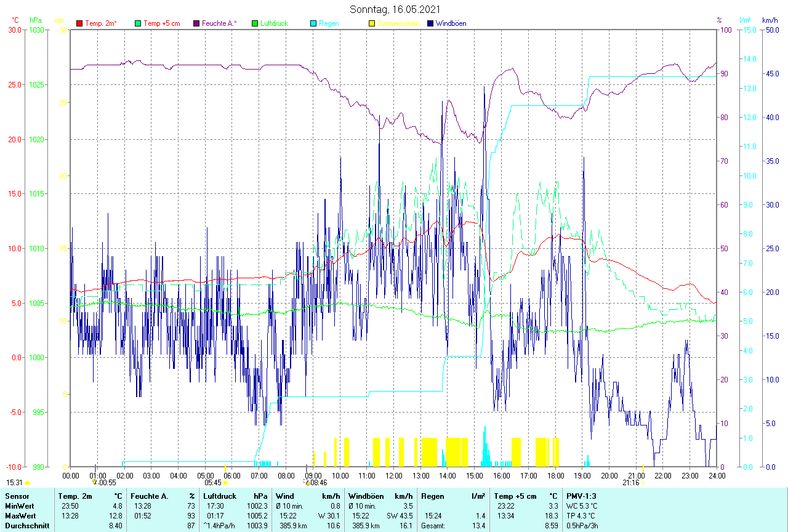Click the Gesamt rain total 13.4
The width and height of the screenshot is (788, 532).
[478, 525]
